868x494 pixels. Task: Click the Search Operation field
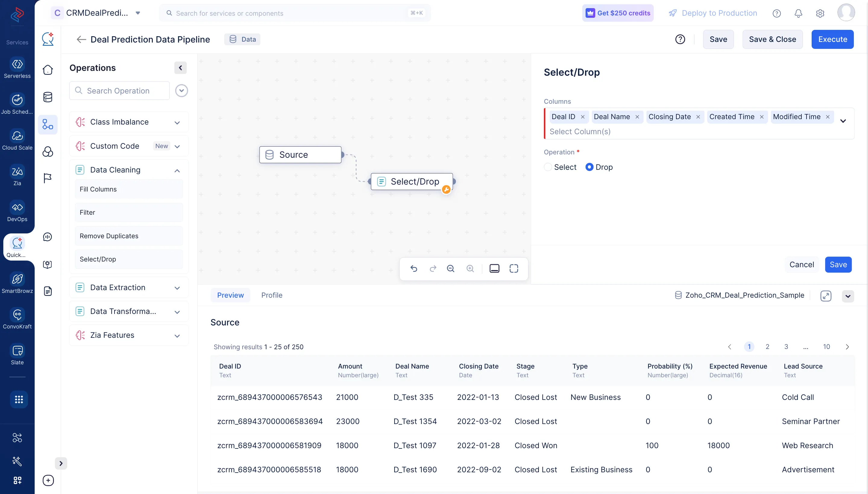pos(119,91)
